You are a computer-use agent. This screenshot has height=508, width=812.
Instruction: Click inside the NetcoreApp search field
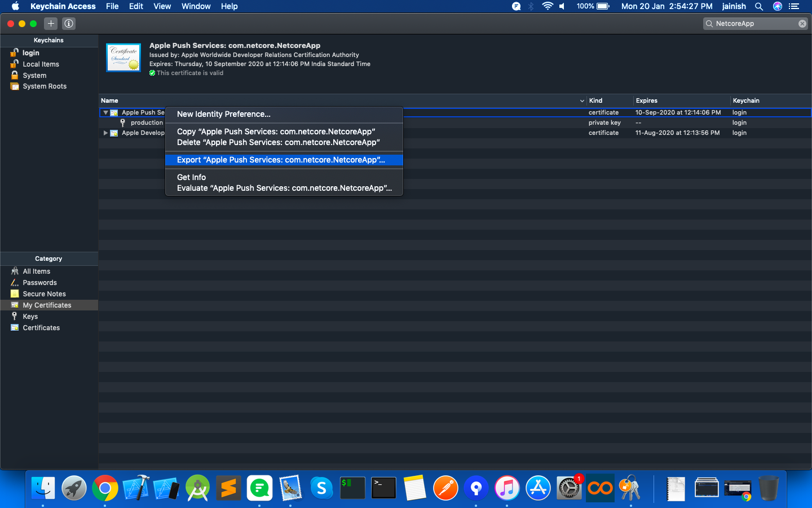[755, 24]
